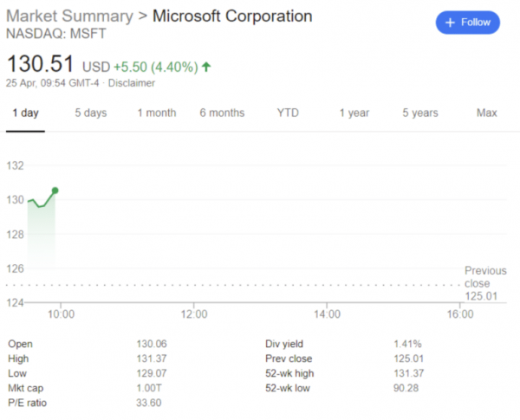
Task: Click the 130.51 current price
Action: (x=41, y=65)
